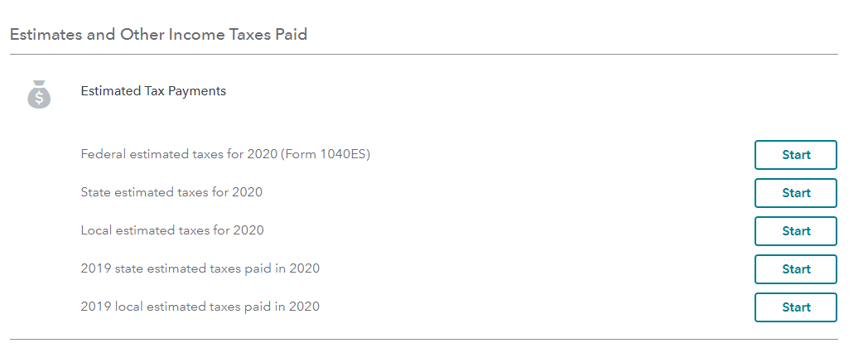Screen dimensions: 868x348
Task: Start Federal estimated taxes for 2020
Action: click(795, 155)
